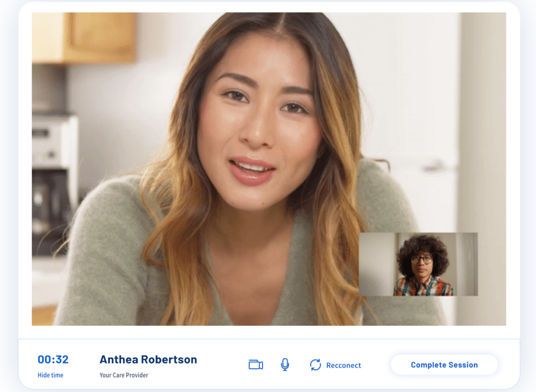Tap the picture-in-picture patient preview
This screenshot has width=536, height=392.
pyautogui.click(x=418, y=264)
